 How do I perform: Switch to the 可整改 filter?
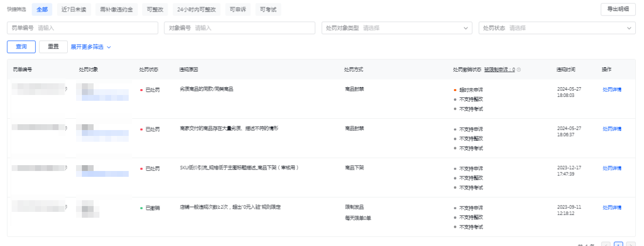click(x=155, y=9)
